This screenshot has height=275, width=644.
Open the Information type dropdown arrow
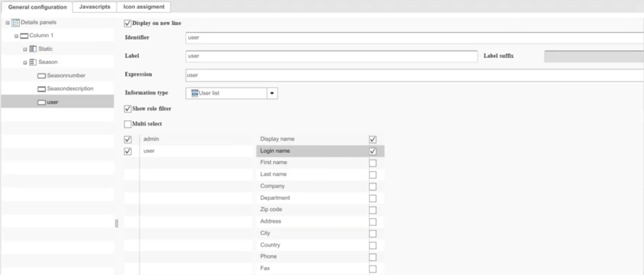click(272, 94)
